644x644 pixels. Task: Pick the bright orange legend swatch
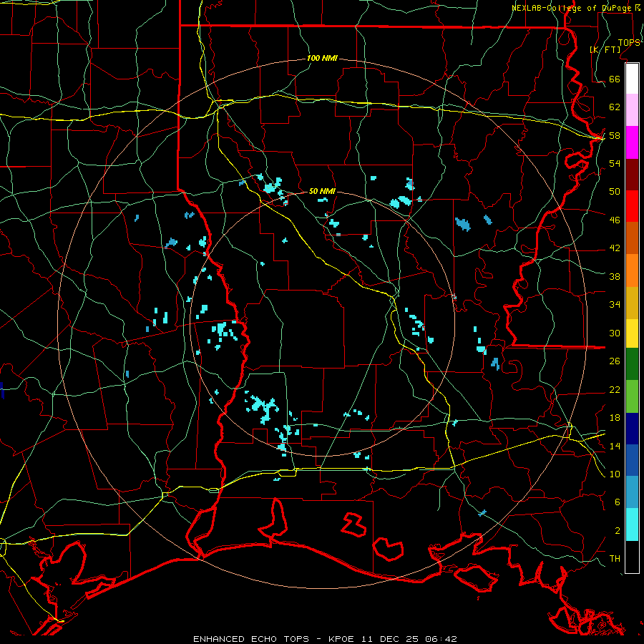tap(632, 270)
